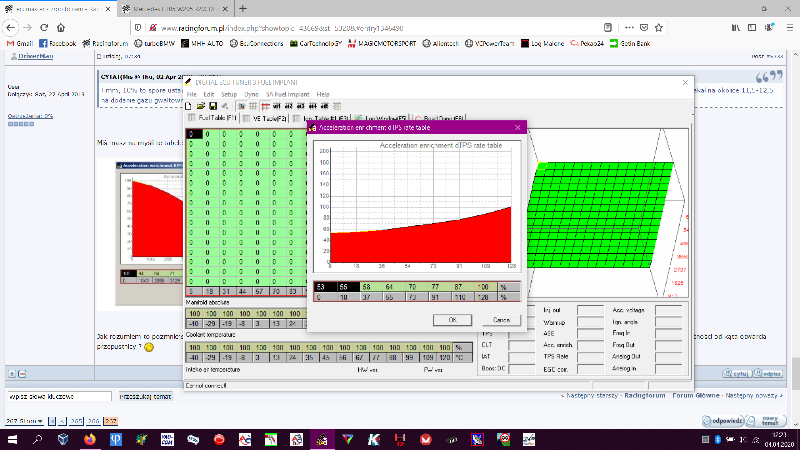The width and height of the screenshot is (800, 450).
Task: Click the red crosshair table icon in toolbar
Action: pyautogui.click(x=265, y=106)
